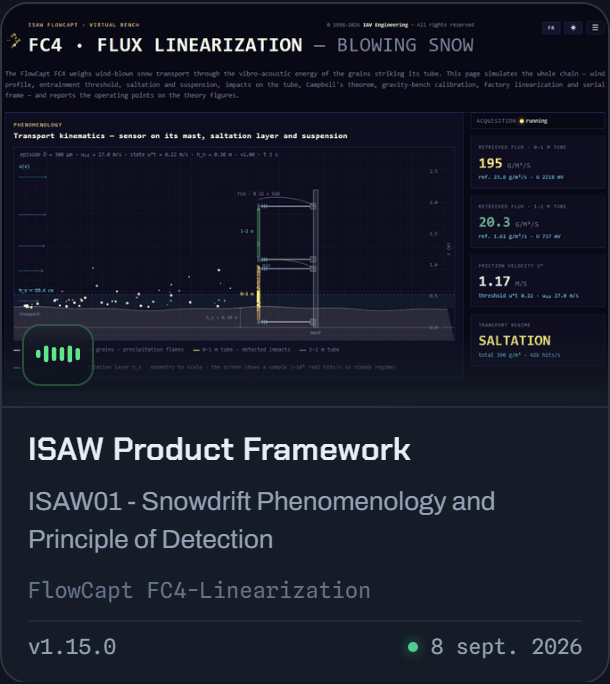The image size is (610, 684).
Task: Click the FC4 Flux Linearization heading
Action: (x=250, y=45)
